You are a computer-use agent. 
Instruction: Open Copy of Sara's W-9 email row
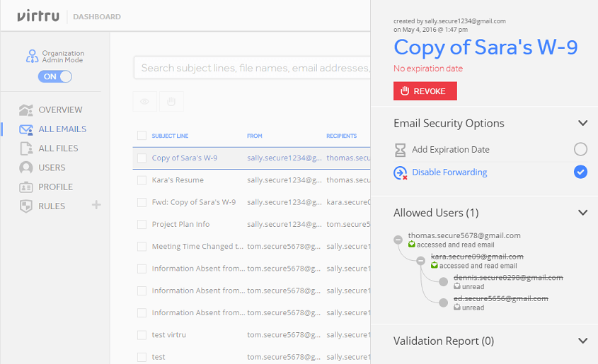[x=252, y=158]
